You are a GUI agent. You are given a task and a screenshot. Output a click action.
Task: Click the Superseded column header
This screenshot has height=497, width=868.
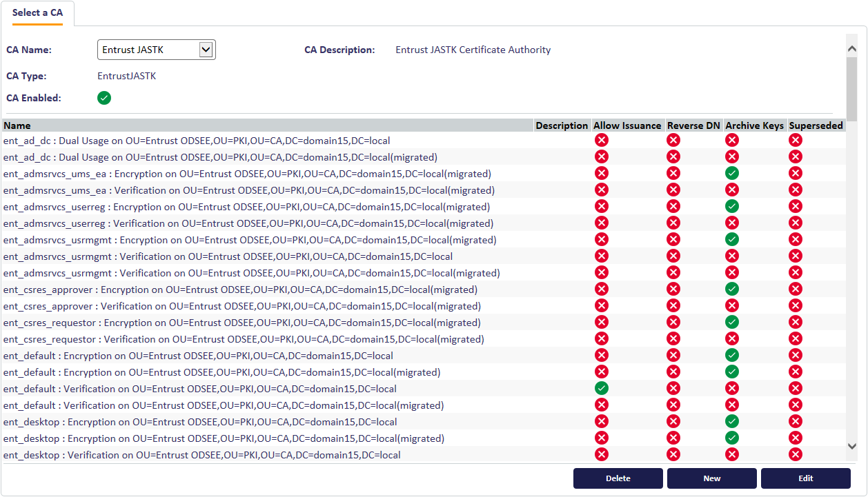[816, 125]
